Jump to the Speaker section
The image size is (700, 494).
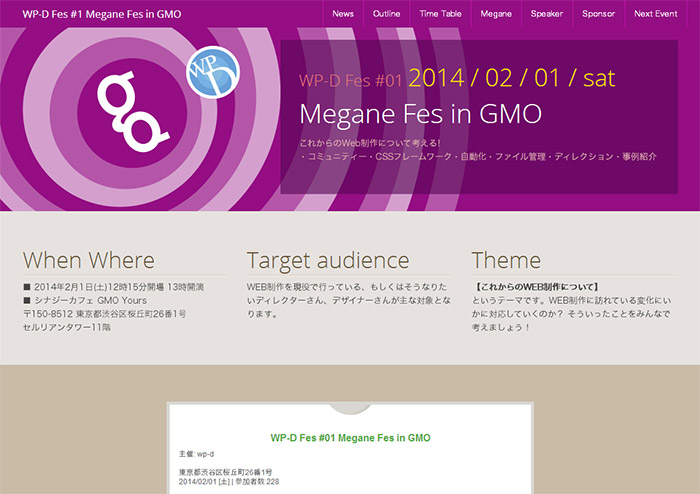547,14
